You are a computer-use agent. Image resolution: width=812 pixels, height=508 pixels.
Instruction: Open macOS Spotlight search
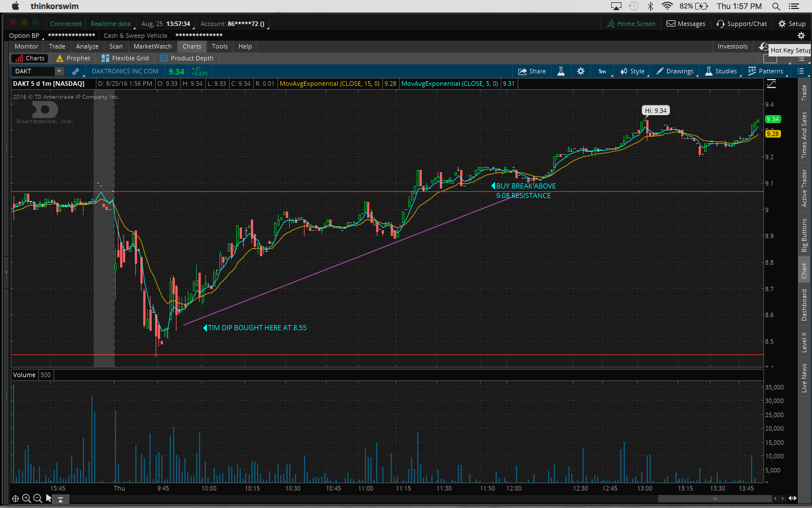(x=776, y=6)
